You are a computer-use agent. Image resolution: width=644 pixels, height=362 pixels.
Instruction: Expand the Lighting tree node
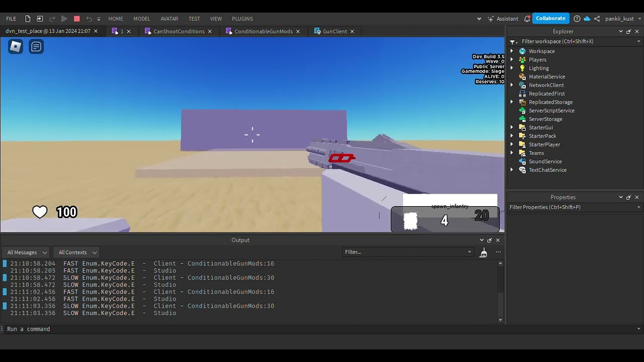point(512,68)
